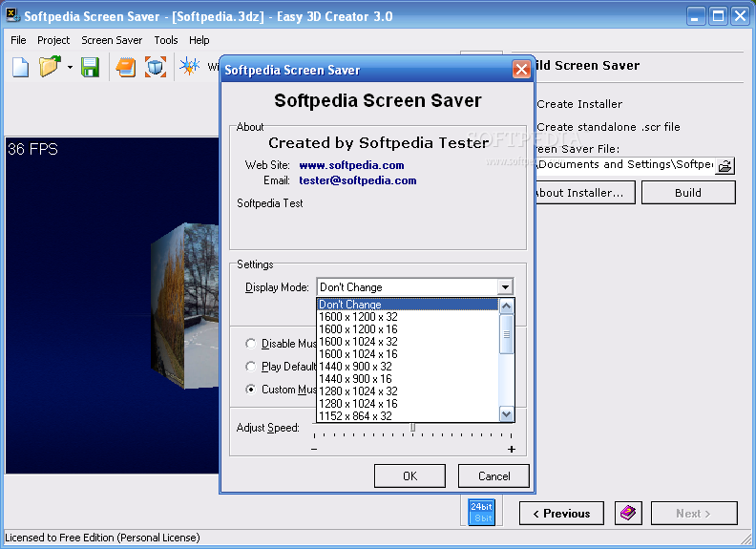Open the Tools menu

point(166,40)
